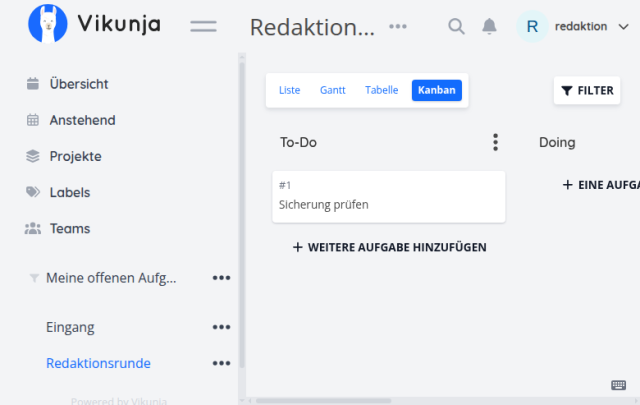Open options menu for Meine offenen Aufg...
The image size is (640, 405).
221,278
